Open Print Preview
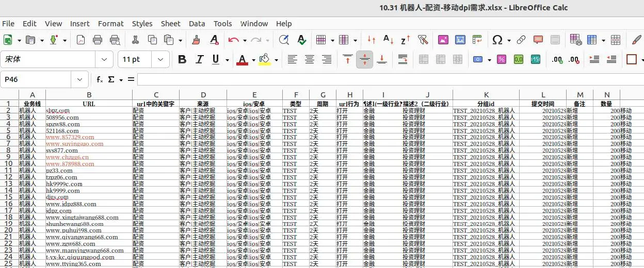Screen dimensions: 644x268 [115, 40]
